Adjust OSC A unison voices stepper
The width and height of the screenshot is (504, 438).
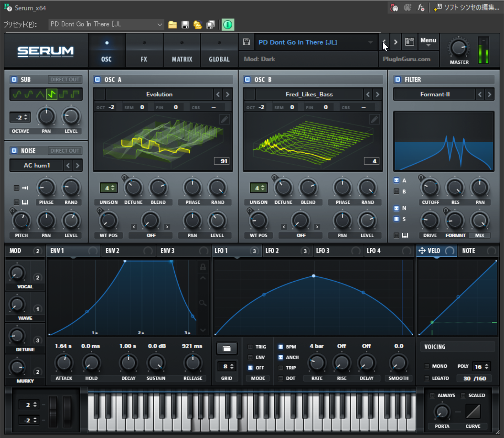[x=109, y=188]
